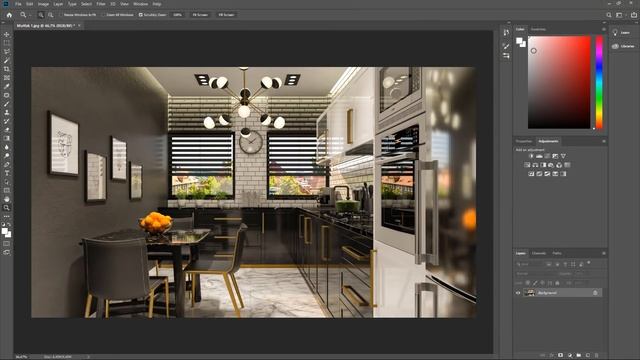640x360 pixels.
Task: Switch to the Swatches tab
Action: point(538,29)
